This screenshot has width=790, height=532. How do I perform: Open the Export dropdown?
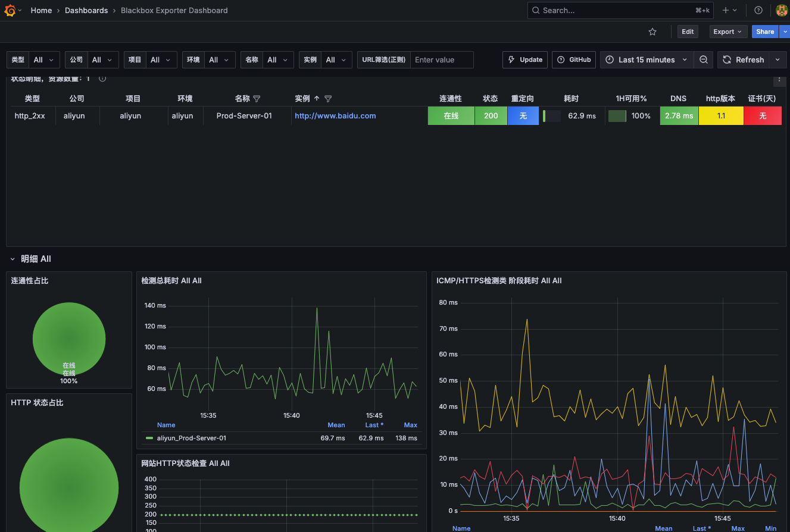(x=728, y=32)
